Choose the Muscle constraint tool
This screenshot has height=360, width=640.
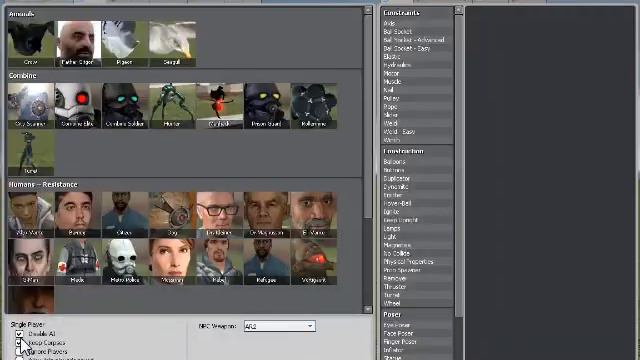point(417,82)
